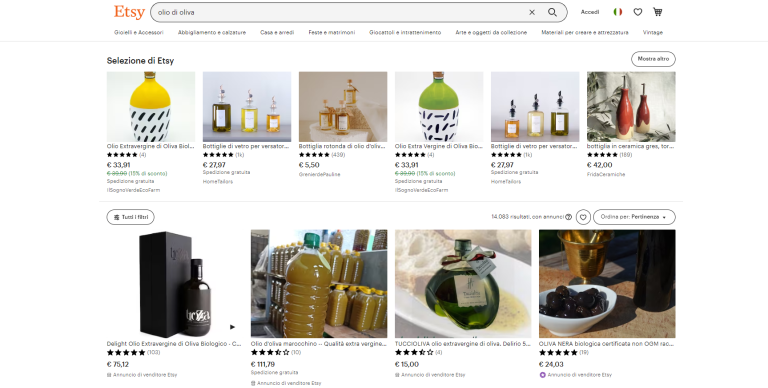The image size is (768, 388).
Task: Click the € 15,00 price
Action: click(x=407, y=364)
